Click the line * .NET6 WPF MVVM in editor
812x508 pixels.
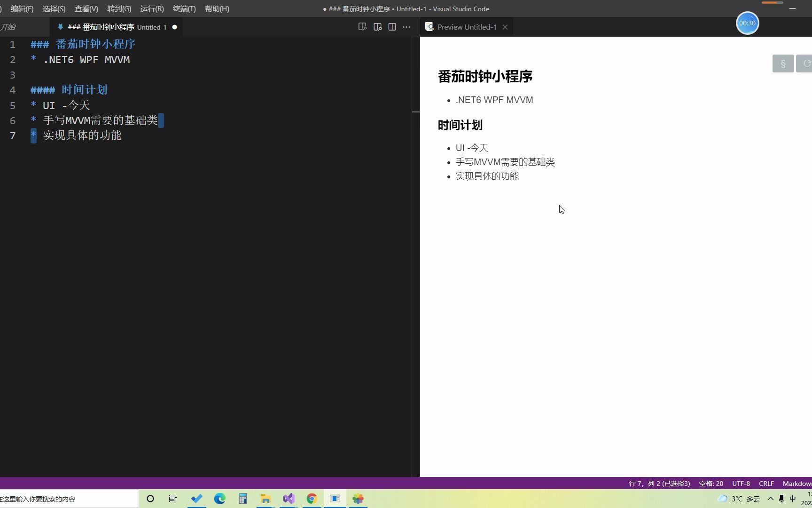coord(80,60)
